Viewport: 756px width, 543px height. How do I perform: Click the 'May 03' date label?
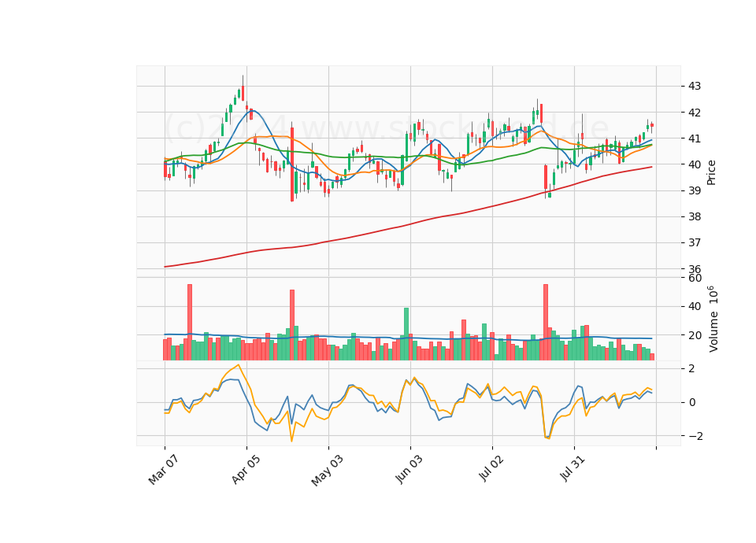coord(327,471)
